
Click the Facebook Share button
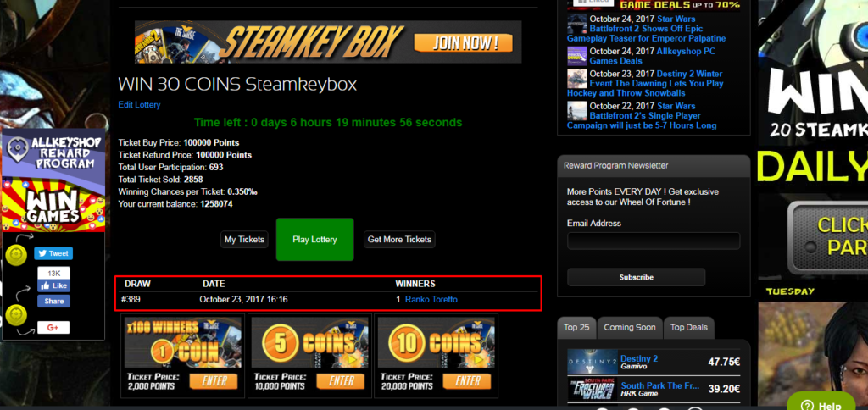coord(53,301)
